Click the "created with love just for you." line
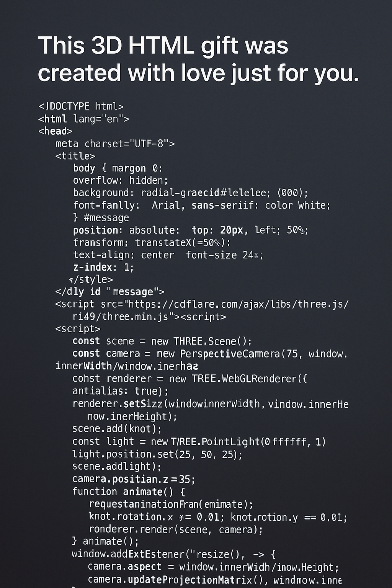 (199, 73)
